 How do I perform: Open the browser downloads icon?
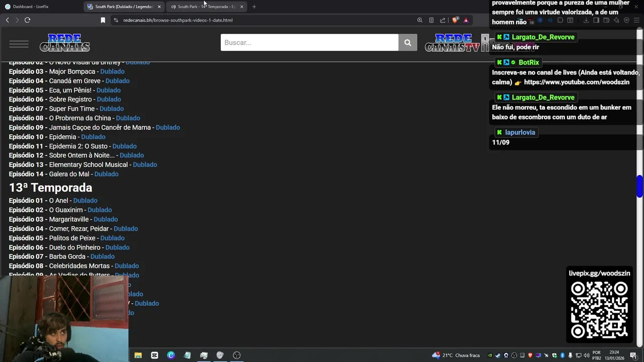click(x=586, y=20)
